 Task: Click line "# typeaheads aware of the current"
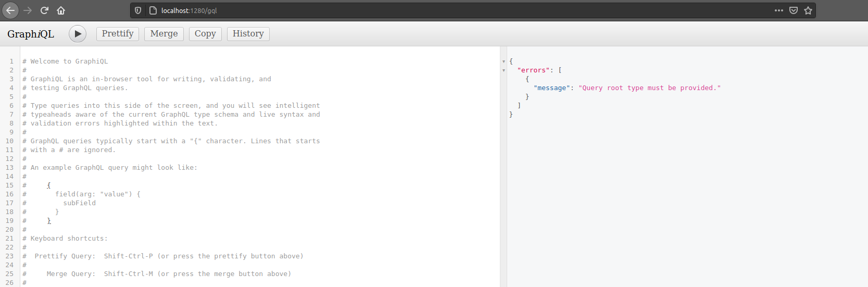(171, 115)
